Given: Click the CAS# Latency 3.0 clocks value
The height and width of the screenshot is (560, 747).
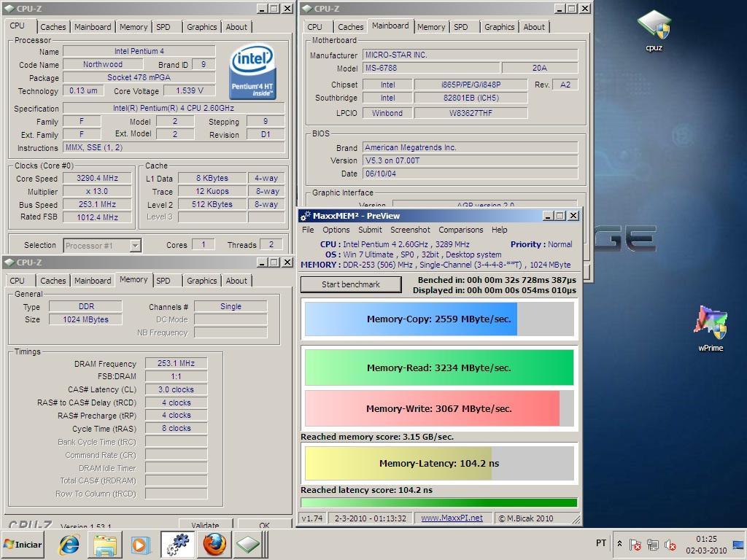Looking at the screenshot, I should [176, 389].
